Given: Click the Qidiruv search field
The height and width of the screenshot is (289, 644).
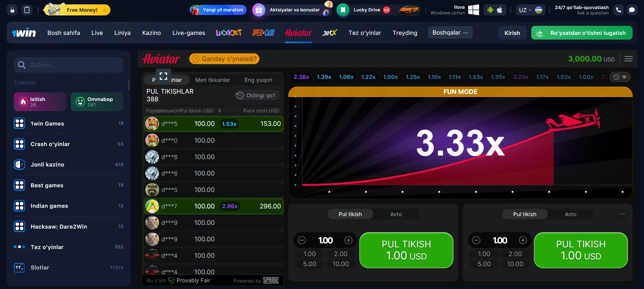Looking at the screenshot, I should point(69,65).
